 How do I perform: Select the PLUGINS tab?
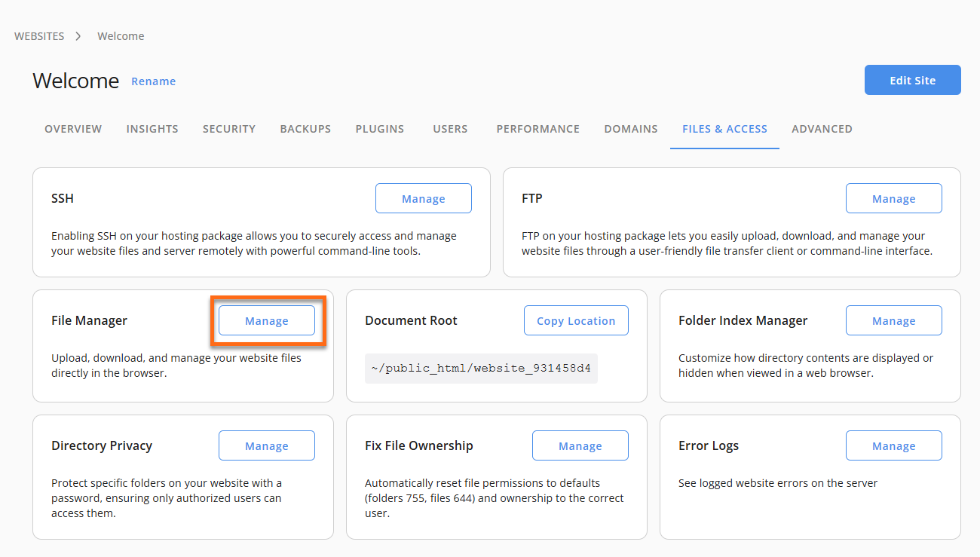pos(380,129)
